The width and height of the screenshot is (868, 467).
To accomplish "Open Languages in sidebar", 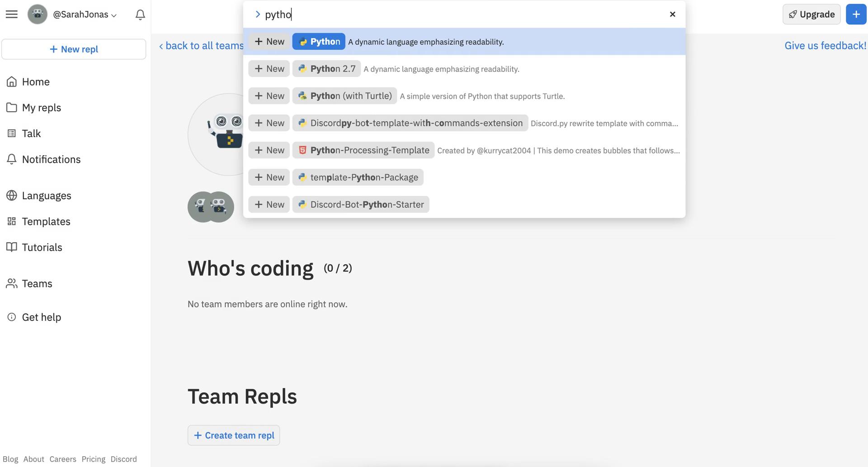I will pos(39,195).
